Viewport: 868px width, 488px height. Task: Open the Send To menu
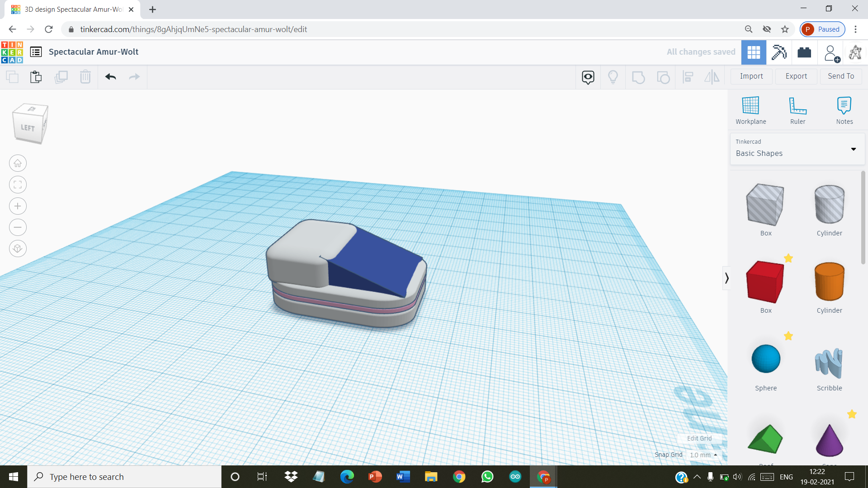pos(841,76)
